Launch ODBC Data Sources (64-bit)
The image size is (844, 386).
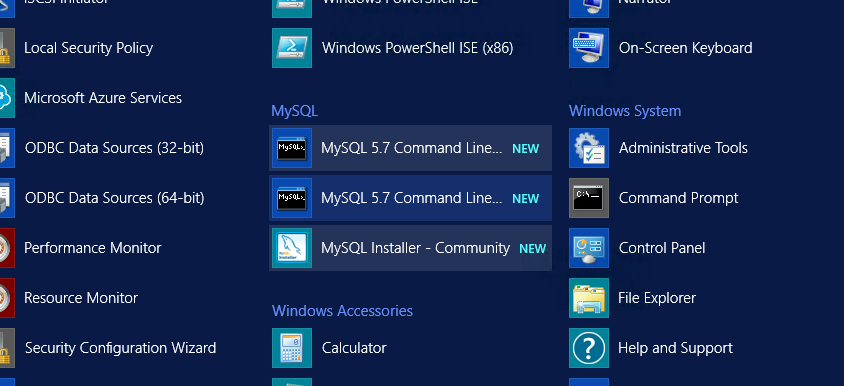114,198
